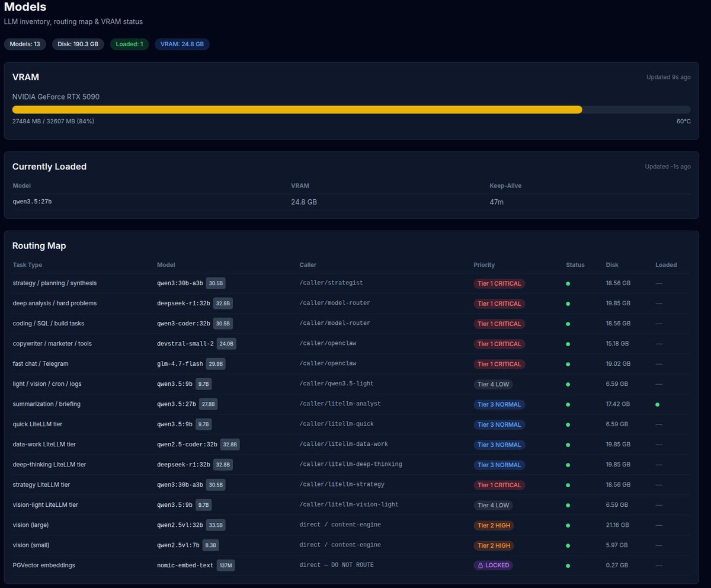Click the 0.27 GB disk size value

pyautogui.click(x=616, y=565)
